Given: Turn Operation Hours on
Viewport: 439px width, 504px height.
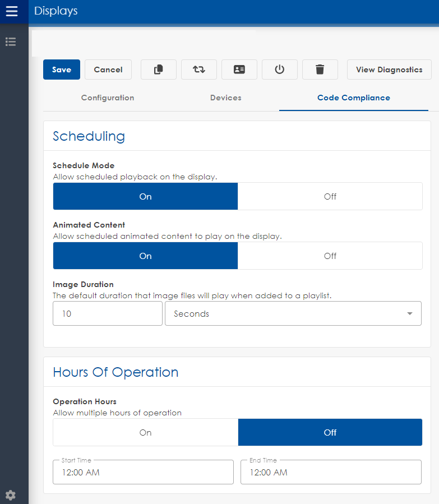Looking at the screenshot, I should pos(145,433).
